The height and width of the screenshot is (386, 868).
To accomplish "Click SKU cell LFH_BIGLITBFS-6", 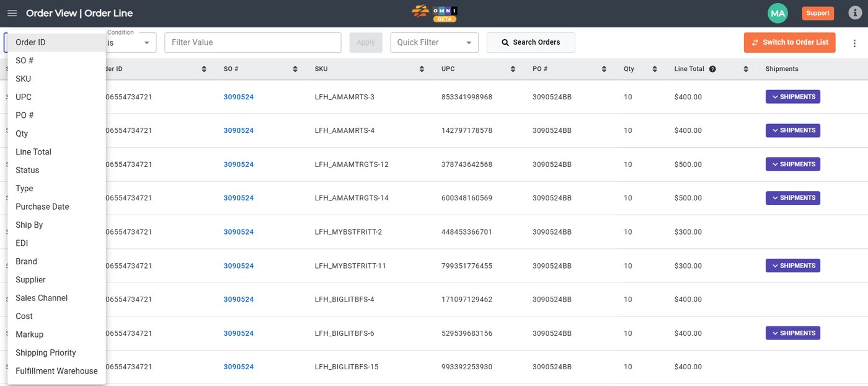I will click(x=345, y=333).
